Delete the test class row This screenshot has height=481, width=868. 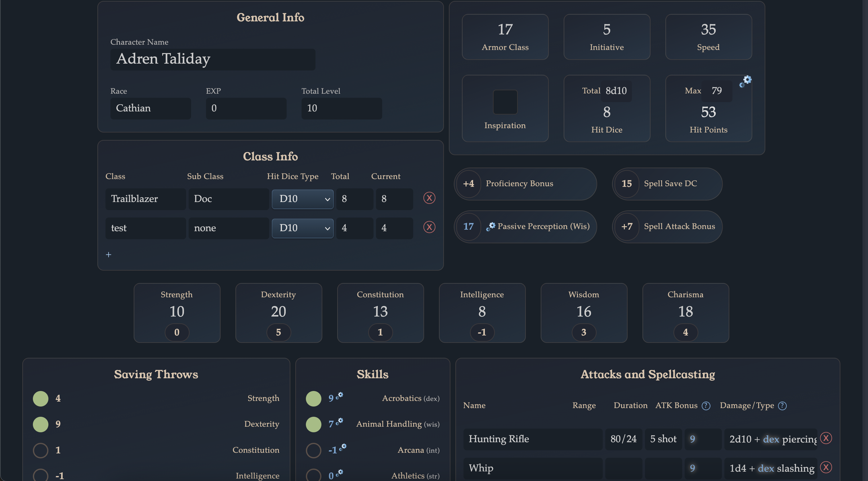coord(429,227)
